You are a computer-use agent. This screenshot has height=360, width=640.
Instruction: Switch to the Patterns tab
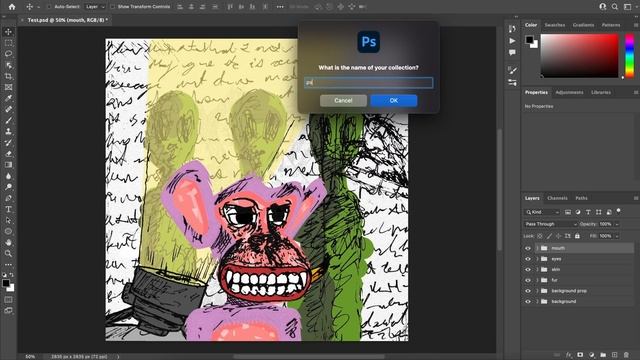pyautogui.click(x=611, y=25)
